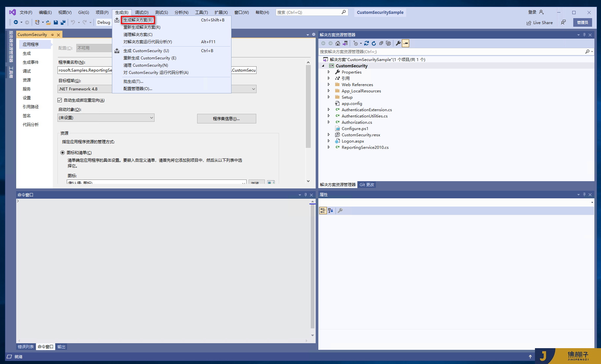Click the account icon next to 登录
Screen dimensions: 601x364
click(x=541, y=12)
